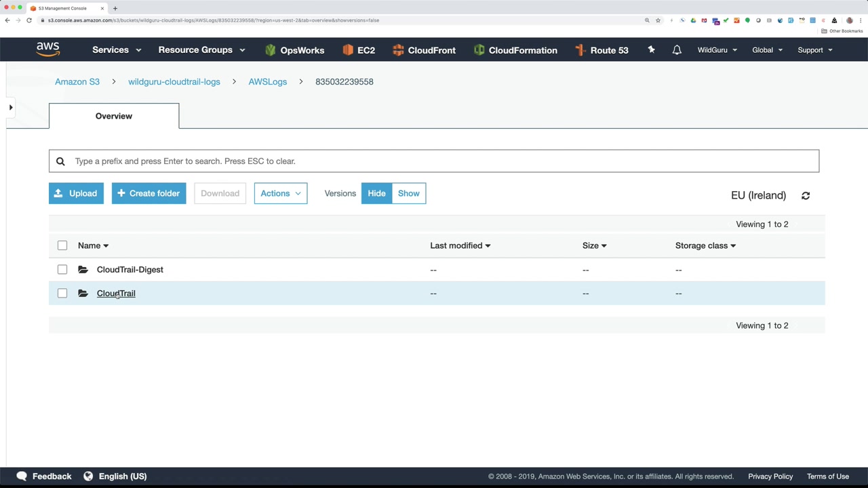The image size is (868, 488).
Task: Open the notifications bell
Action: pos(677,50)
